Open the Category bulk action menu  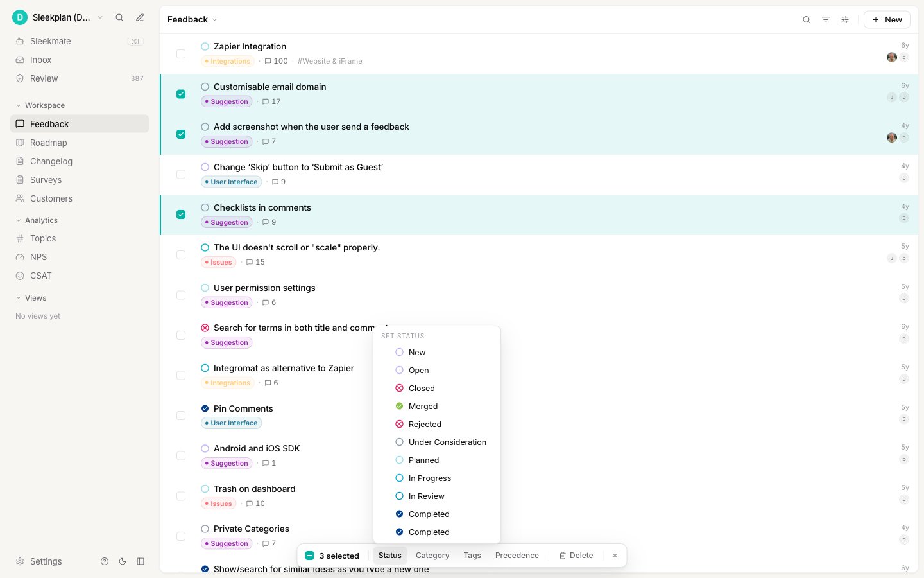pyautogui.click(x=432, y=556)
